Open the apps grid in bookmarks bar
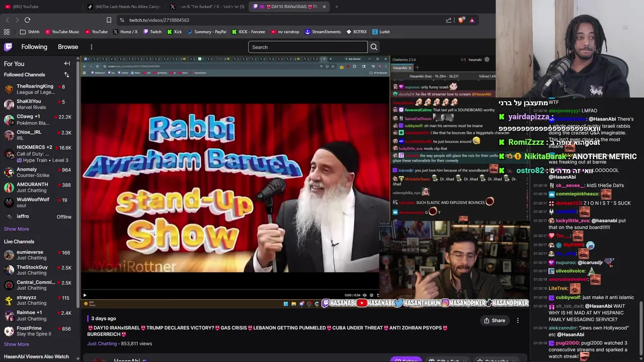This screenshot has width=644, height=362. [7, 32]
